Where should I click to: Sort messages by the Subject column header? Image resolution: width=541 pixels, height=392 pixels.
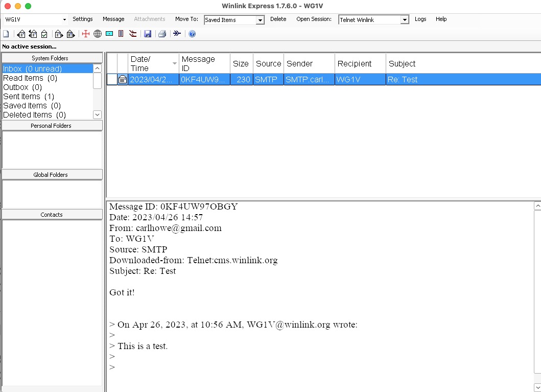point(402,64)
